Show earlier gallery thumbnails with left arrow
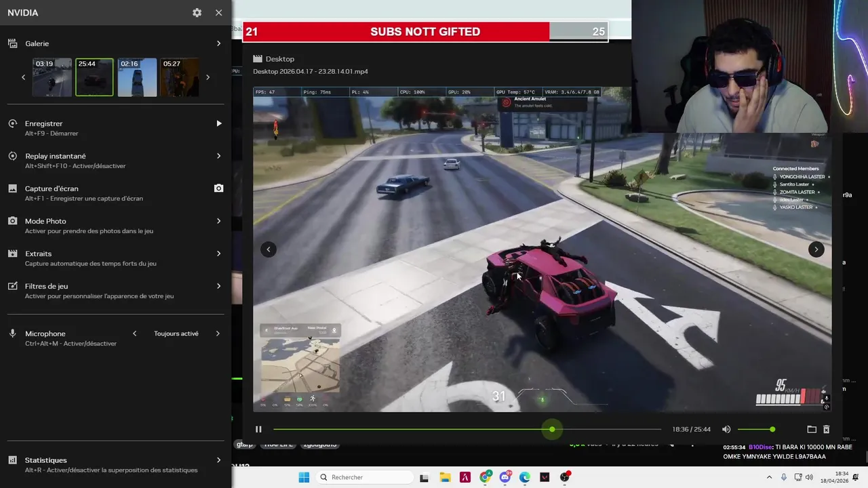 [23, 77]
